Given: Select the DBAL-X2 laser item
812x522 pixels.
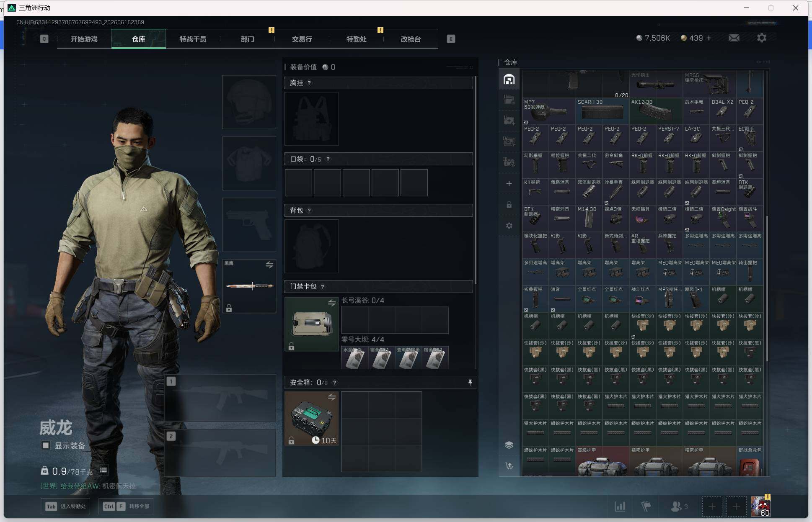Looking at the screenshot, I should [723, 111].
